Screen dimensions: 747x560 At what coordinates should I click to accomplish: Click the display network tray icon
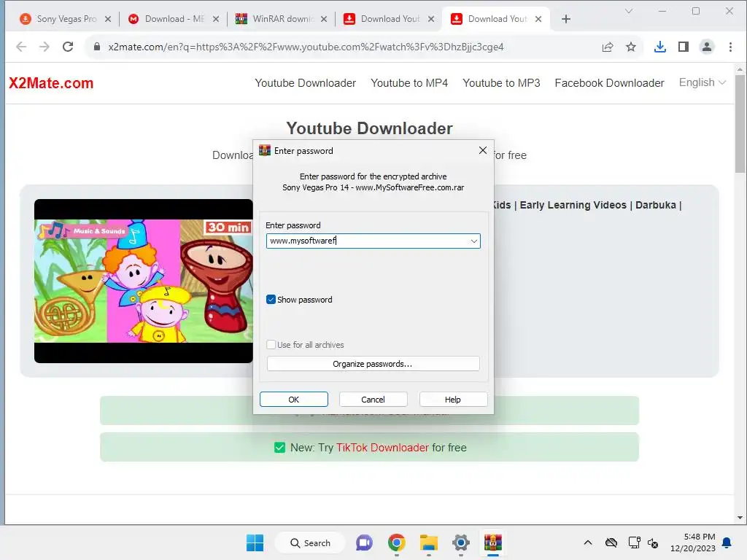634,542
